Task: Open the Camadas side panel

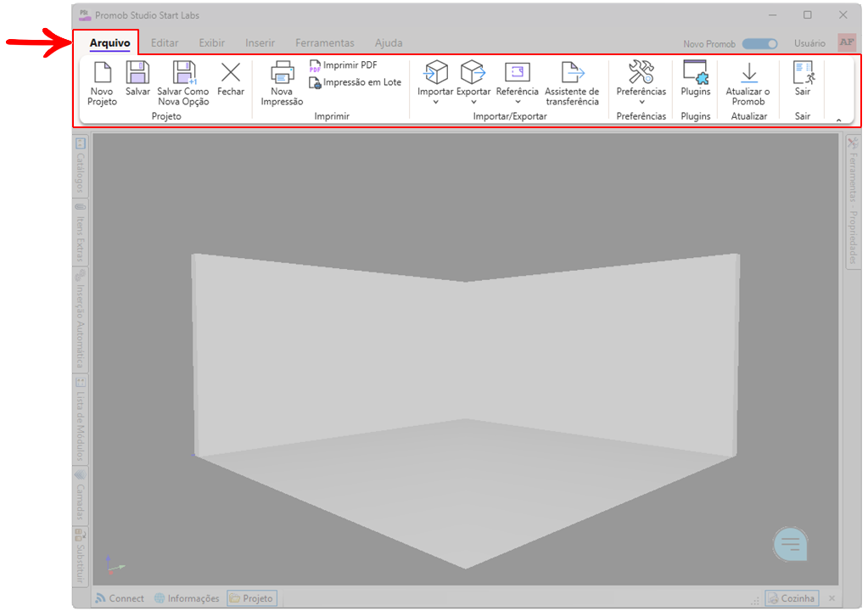Action: point(81,495)
